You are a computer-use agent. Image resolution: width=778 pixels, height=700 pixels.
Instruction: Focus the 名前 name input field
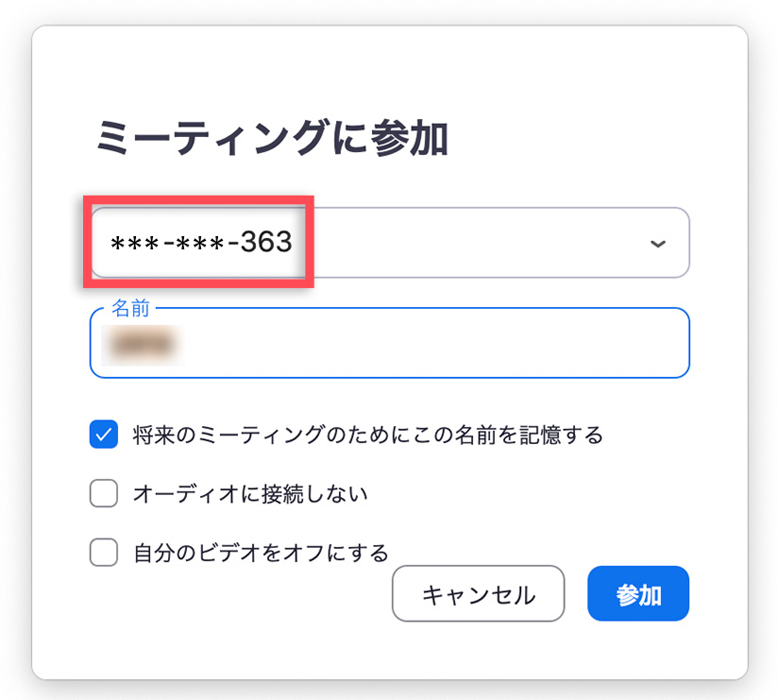[x=389, y=345]
